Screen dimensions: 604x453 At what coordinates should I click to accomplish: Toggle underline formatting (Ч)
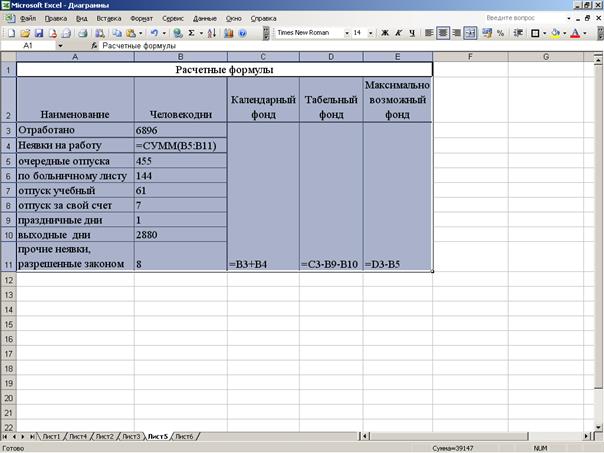point(412,33)
